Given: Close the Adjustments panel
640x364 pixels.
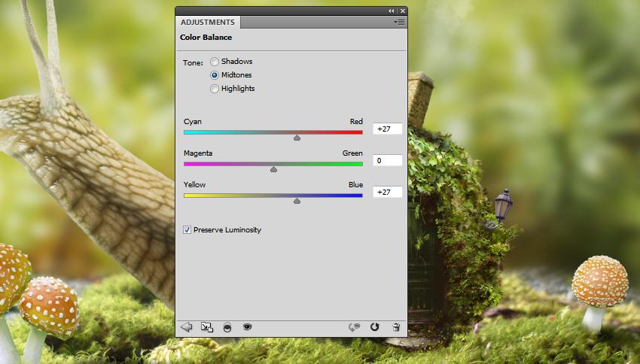Looking at the screenshot, I should coord(403,11).
